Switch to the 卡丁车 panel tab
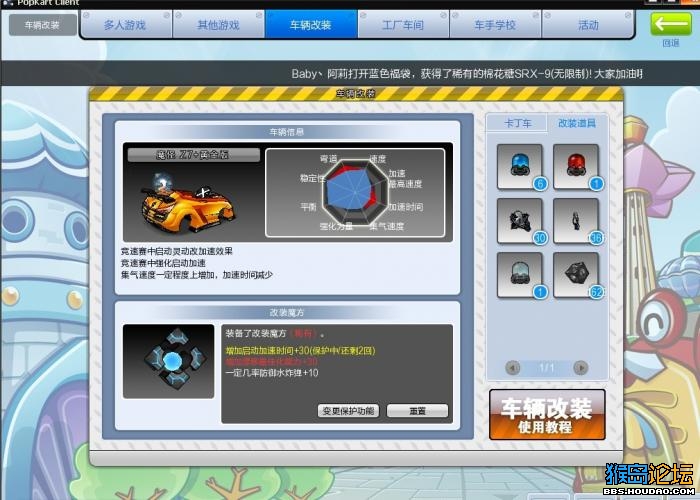The image size is (700, 500). point(517,123)
